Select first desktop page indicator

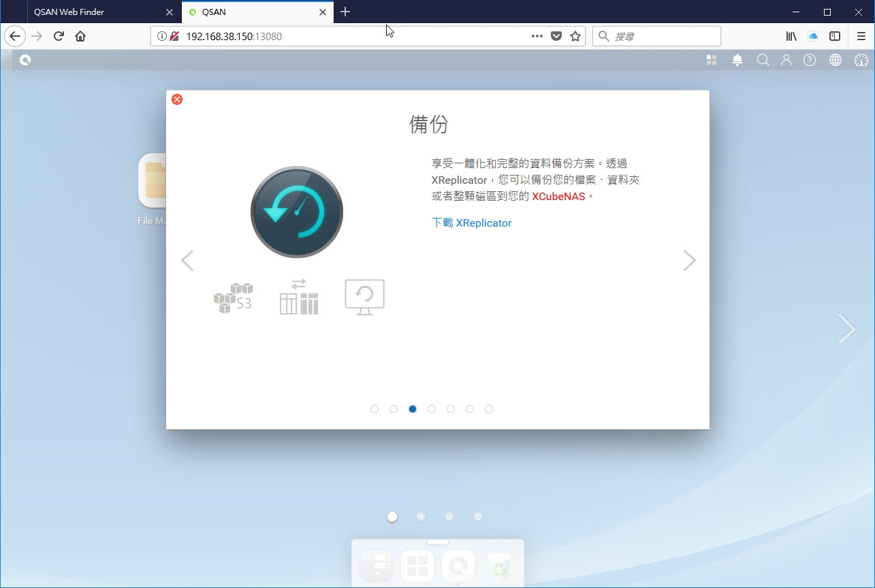(392, 517)
